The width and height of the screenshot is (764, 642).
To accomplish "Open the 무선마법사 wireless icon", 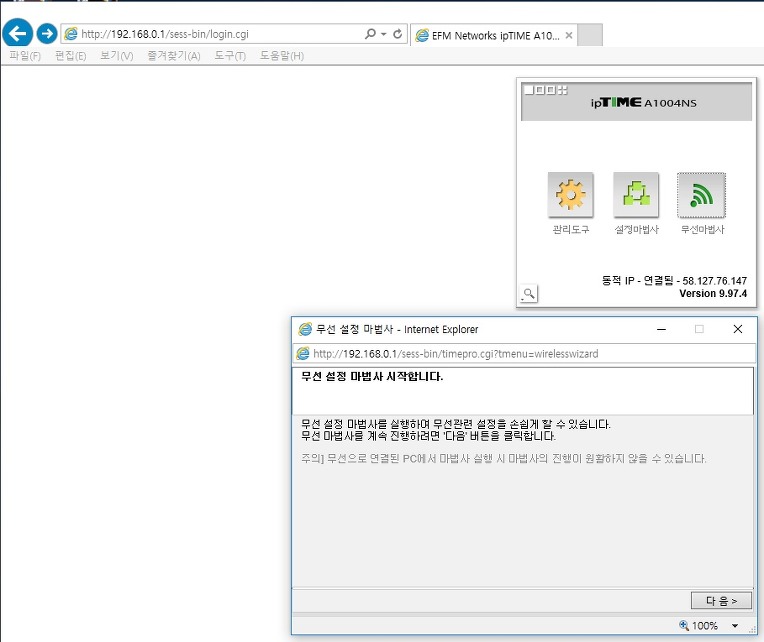I will pos(701,195).
